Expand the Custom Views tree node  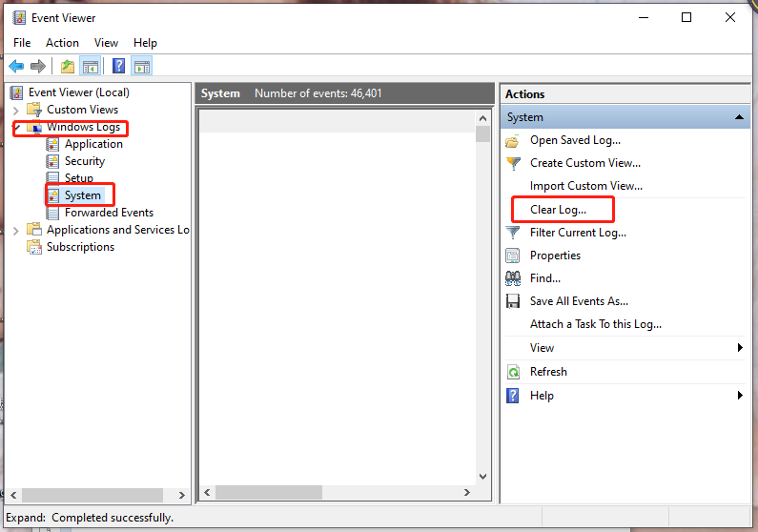16,111
